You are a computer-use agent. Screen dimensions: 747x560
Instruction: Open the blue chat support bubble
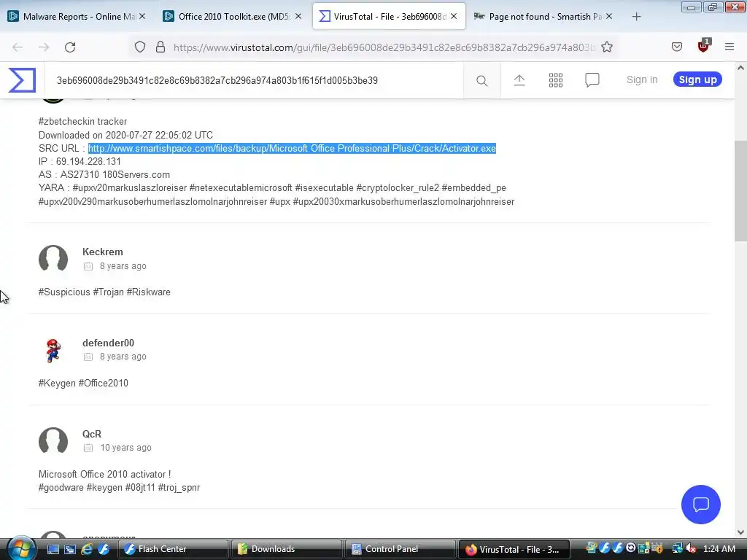coord(701,505)
